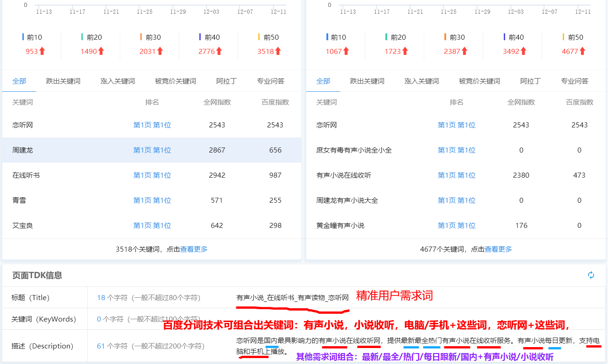Screen dimensions: 608x364
Task: Open 跌出关键词 tab in the 4677-keyword panel
Action: pyautogui.click(x=367, y=81)
